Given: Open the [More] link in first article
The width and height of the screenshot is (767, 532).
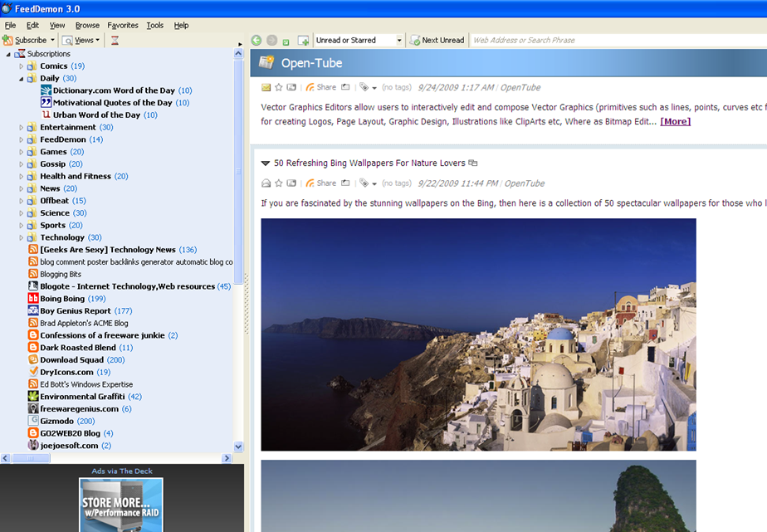Looking at the screenshot, I should (675, 121).
